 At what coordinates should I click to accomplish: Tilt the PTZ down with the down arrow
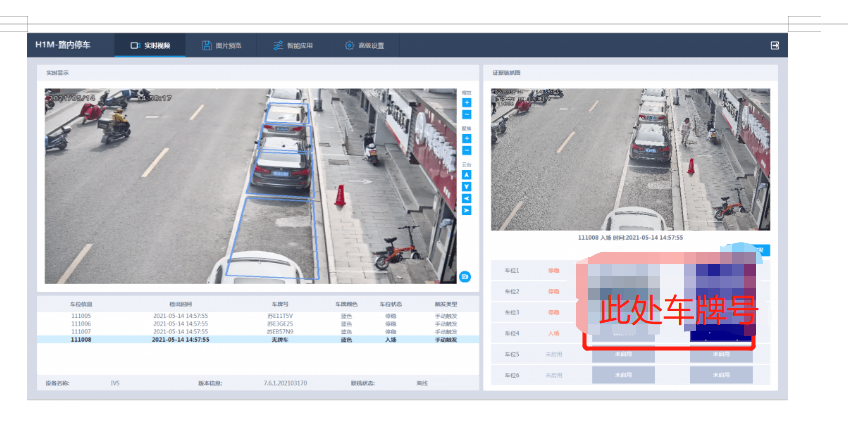[466, 187]
